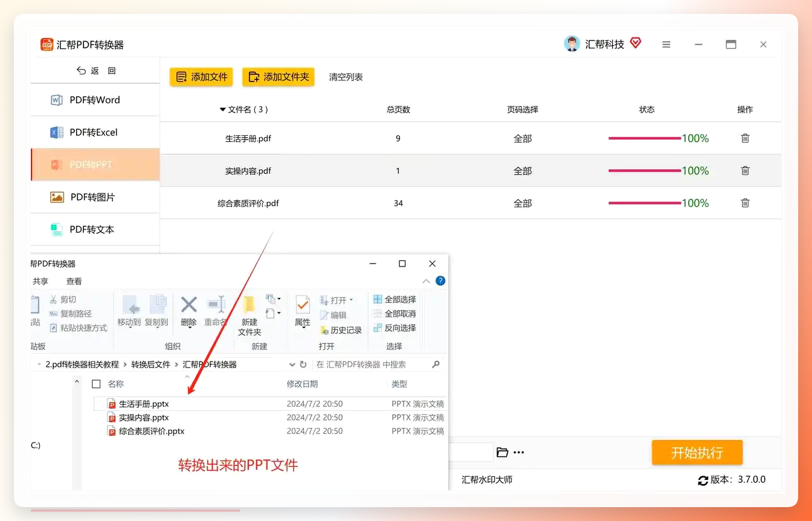Open the PDF转Word conversion mode
The height and width of the screenshot is (521, 812).
point(95,100)
